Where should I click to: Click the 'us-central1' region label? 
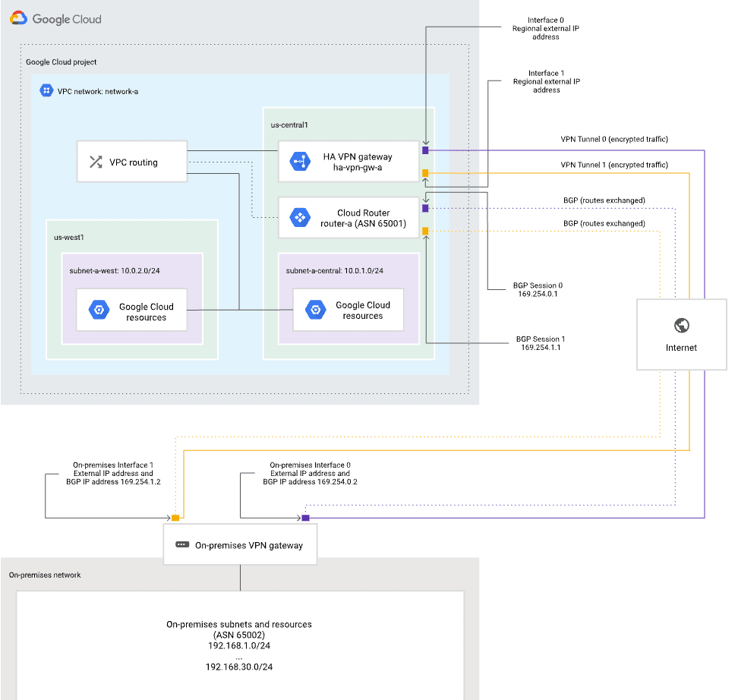pos(289,125)
